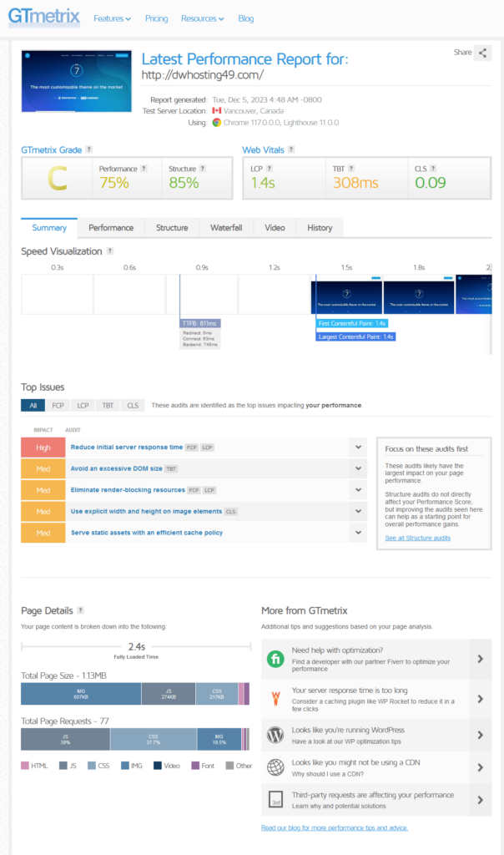The height and width of the screenshot is (855, 504).
Task: Click help icon next to Structure score
Action: (203, 169)
